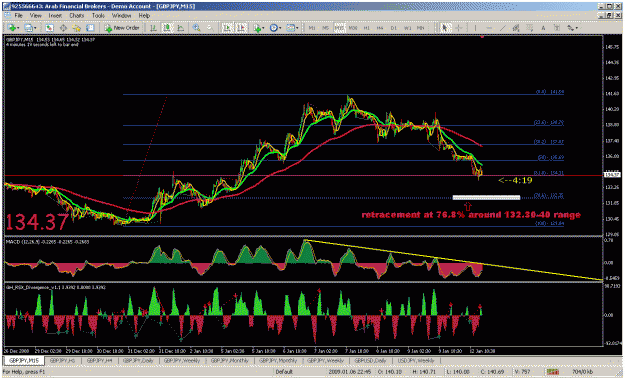625x378 pixels.
Task: Click the 704/0 kb traffic indicator
Action: (582, 372)
